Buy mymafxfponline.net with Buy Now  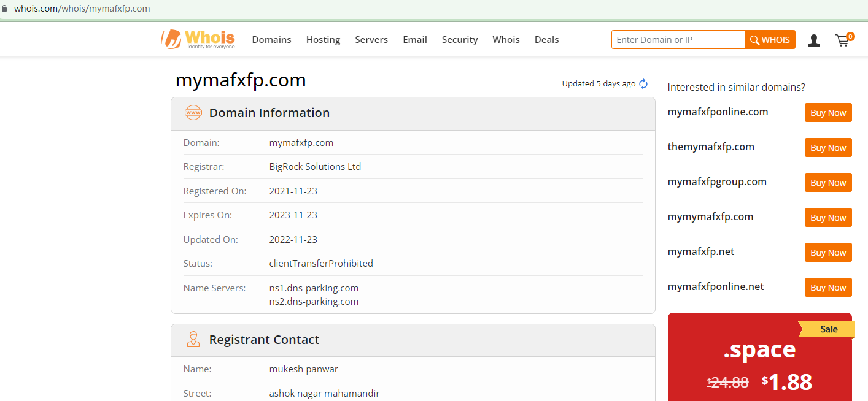(x=828, y=288)
